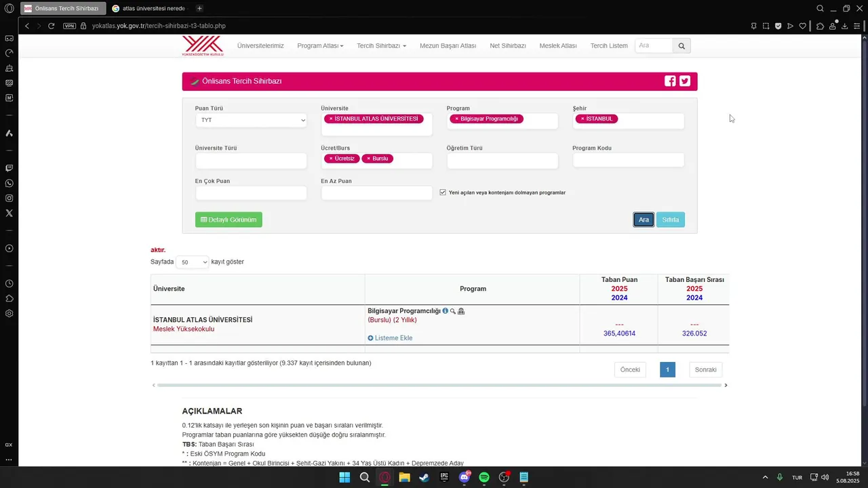
Task: Expand the Tercih Sihirbazı menu
Action: (x=381, y=45)
